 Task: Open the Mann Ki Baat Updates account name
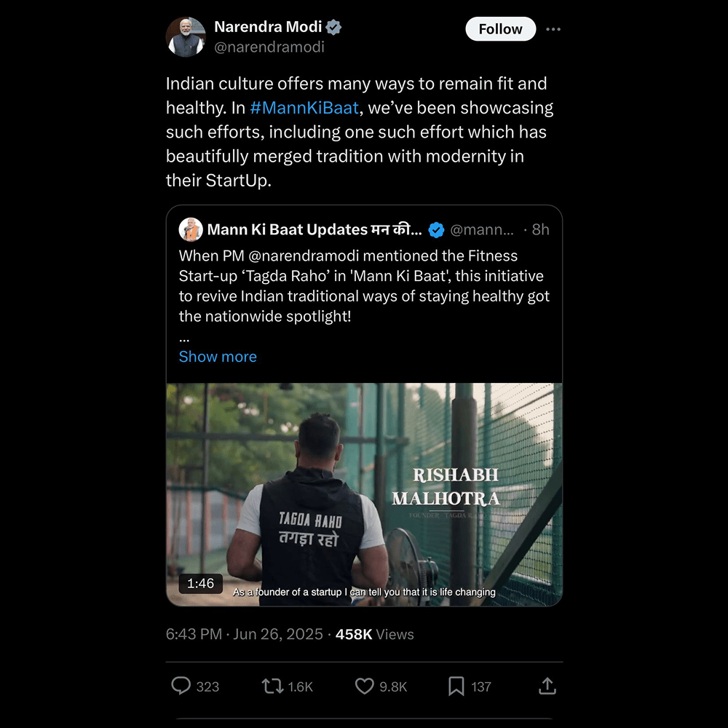point(314,230)
